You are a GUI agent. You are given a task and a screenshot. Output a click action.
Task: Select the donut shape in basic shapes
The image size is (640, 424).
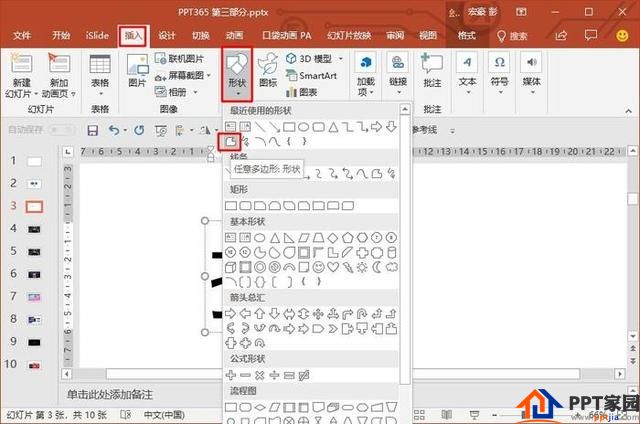pos(260,267)
